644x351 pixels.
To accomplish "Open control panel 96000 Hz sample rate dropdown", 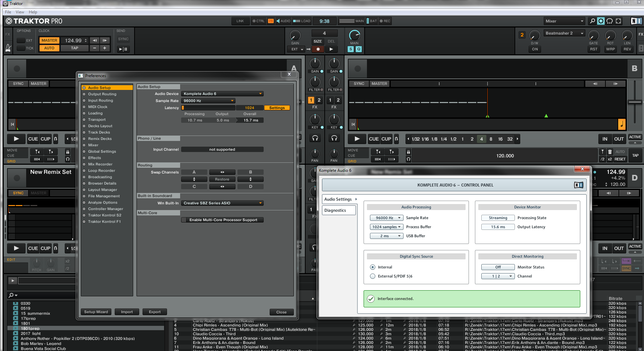I will point(386,218).
